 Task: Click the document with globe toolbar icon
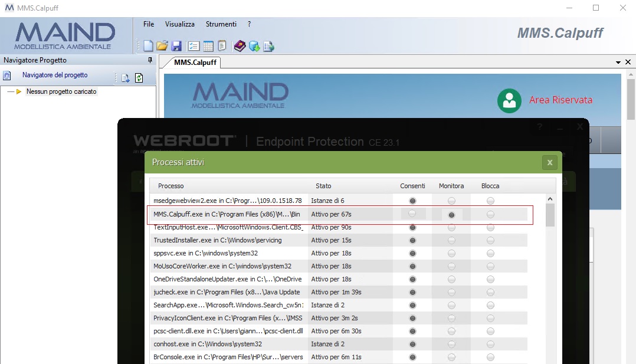coord(268,46)
